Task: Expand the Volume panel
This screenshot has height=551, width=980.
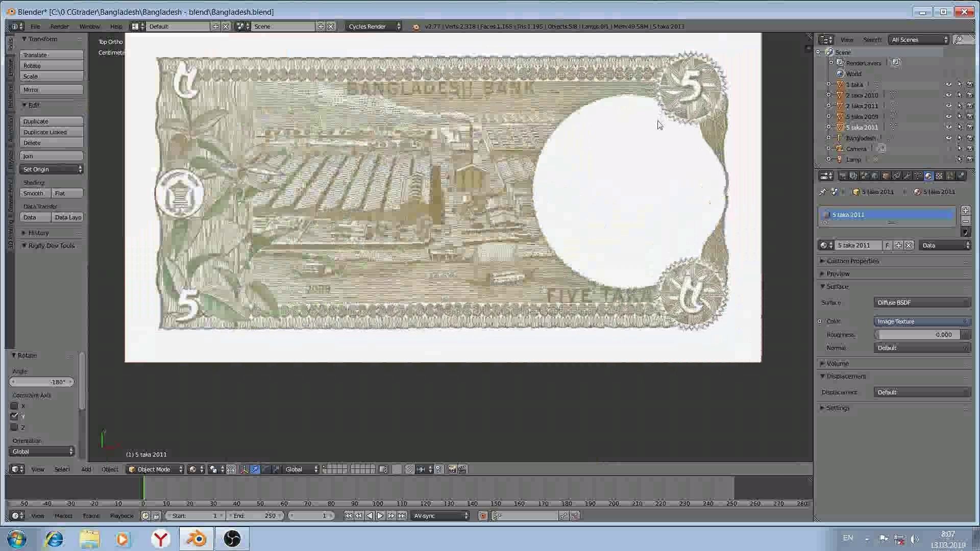Action: click(x=837, y=364)
